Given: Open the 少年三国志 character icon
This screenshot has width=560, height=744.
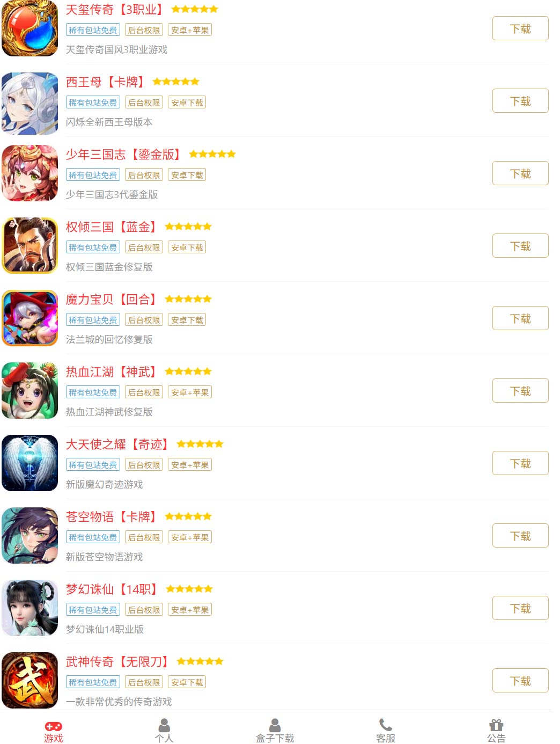Looking at the screenshot, I should coord(30,173).
